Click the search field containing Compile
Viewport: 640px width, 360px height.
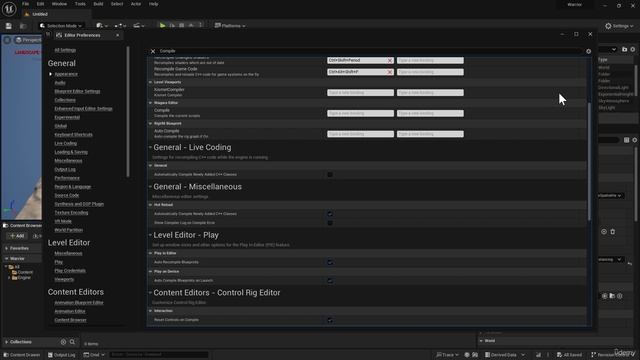(x=367, y=51)
